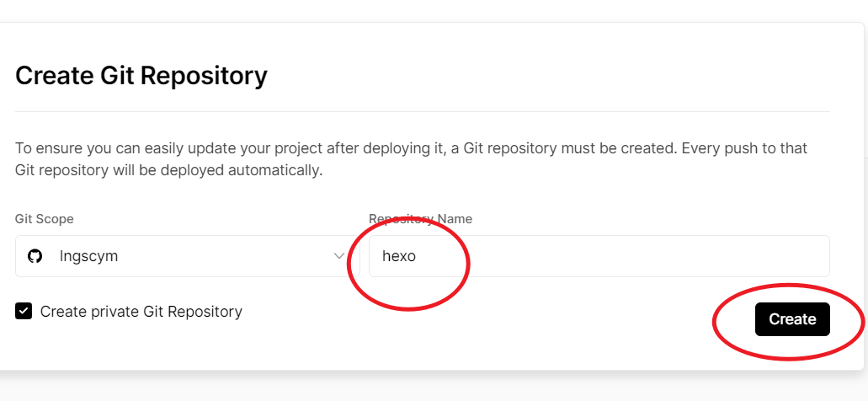Click the 'Create private Git Repository' label text
Screen dimensions: 868x401
(x=141, y=312)
